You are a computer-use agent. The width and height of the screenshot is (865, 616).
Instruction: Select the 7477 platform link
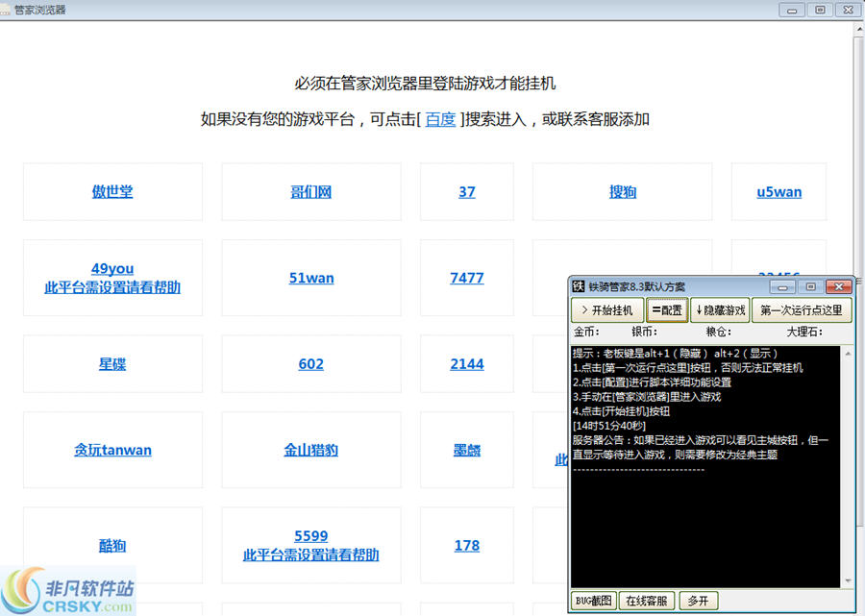click(467, 278)
